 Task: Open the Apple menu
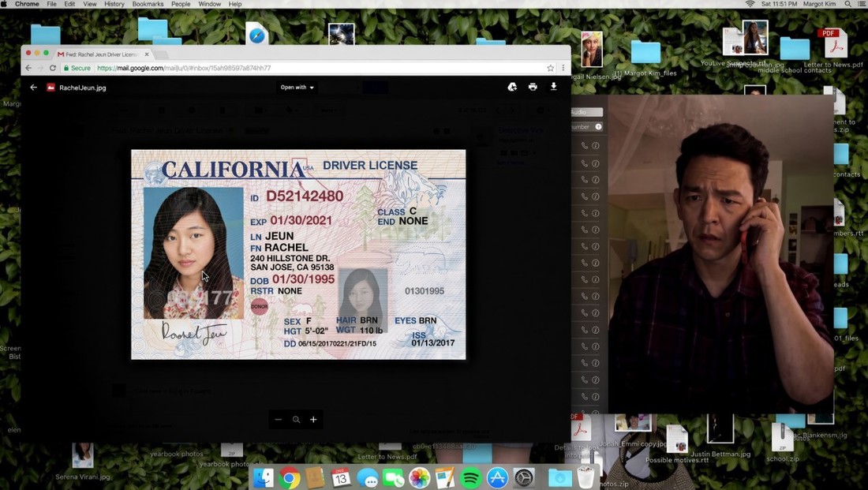pos(4,4)
